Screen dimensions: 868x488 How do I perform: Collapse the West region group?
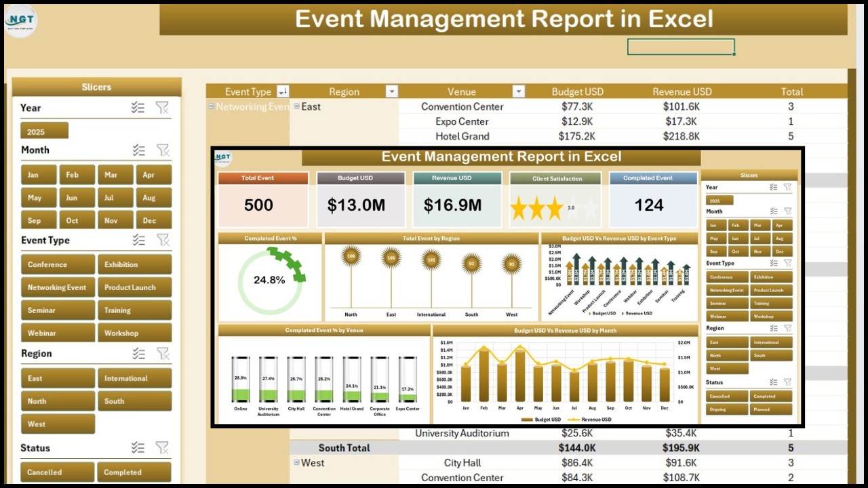tap(296, 462)
